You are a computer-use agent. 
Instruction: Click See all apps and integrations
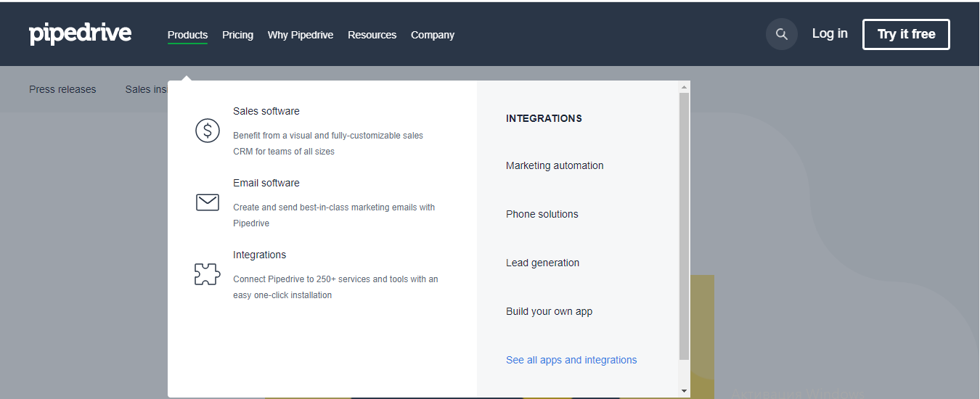[571, 360]
